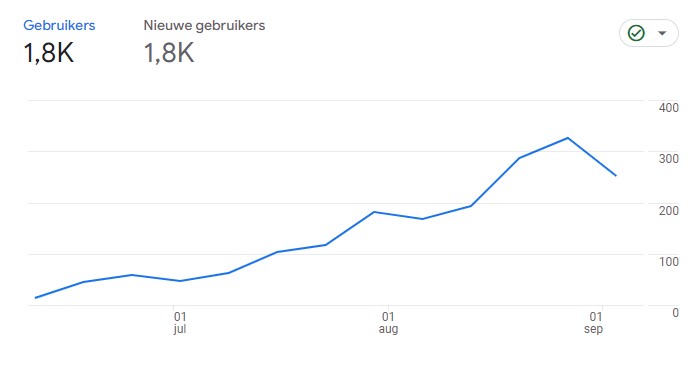Click the line's dip just after 01 jul

click(180, 281)
